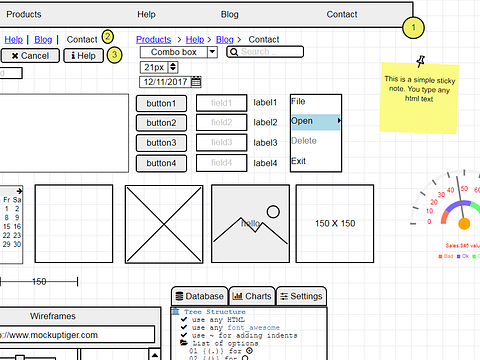Click the magnifier icon in search box
Screen dimensions: 480x360
(234, 52)
